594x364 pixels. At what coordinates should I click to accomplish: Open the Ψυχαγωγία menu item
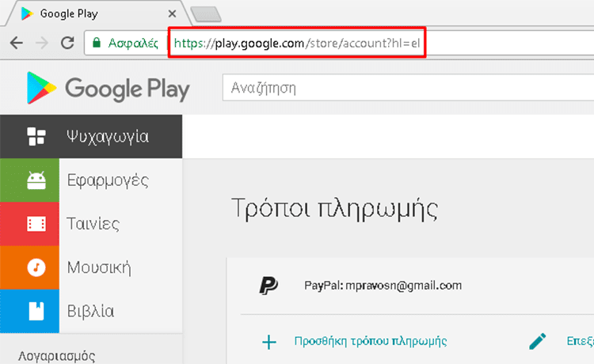pos(91,137)
